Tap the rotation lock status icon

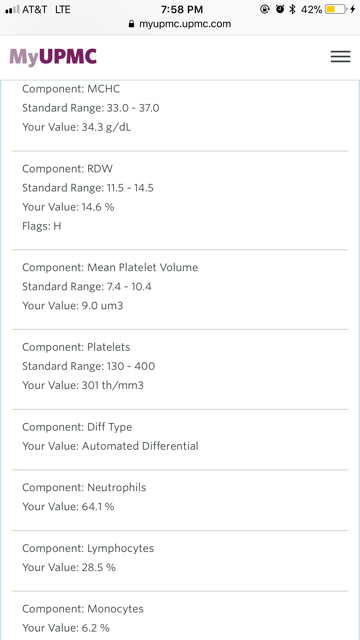[265, 9]
